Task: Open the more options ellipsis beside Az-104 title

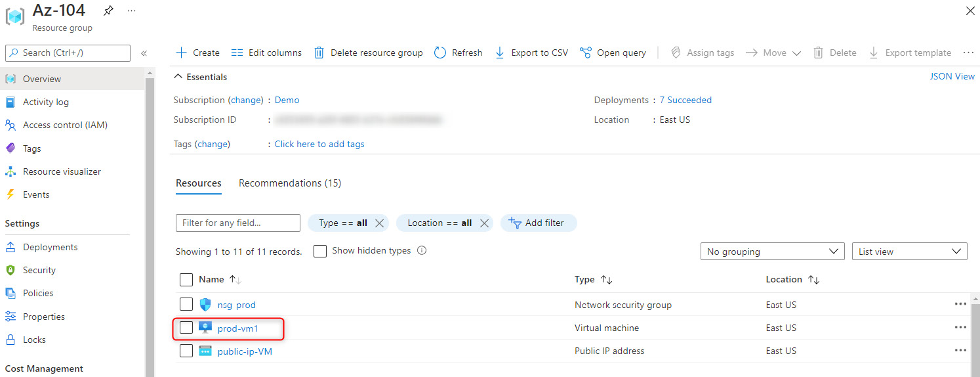Action: [x=132, y=11]
